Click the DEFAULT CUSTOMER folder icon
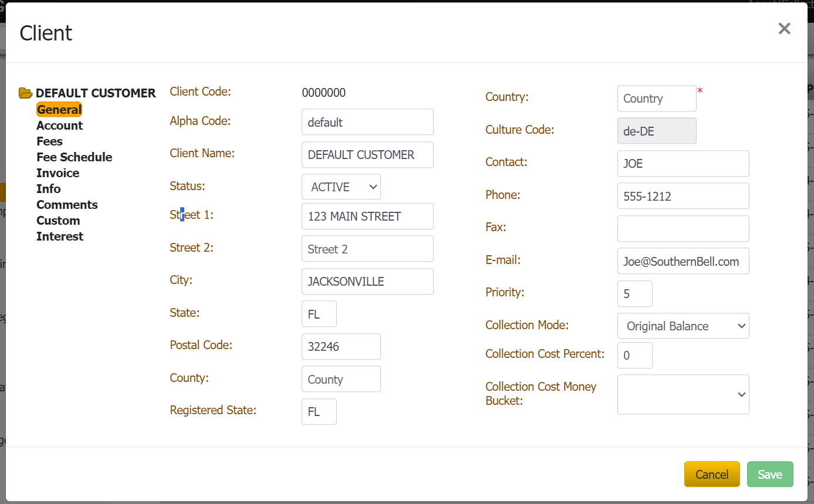This screenshot has height=504, width=814. tap(25, 93)
